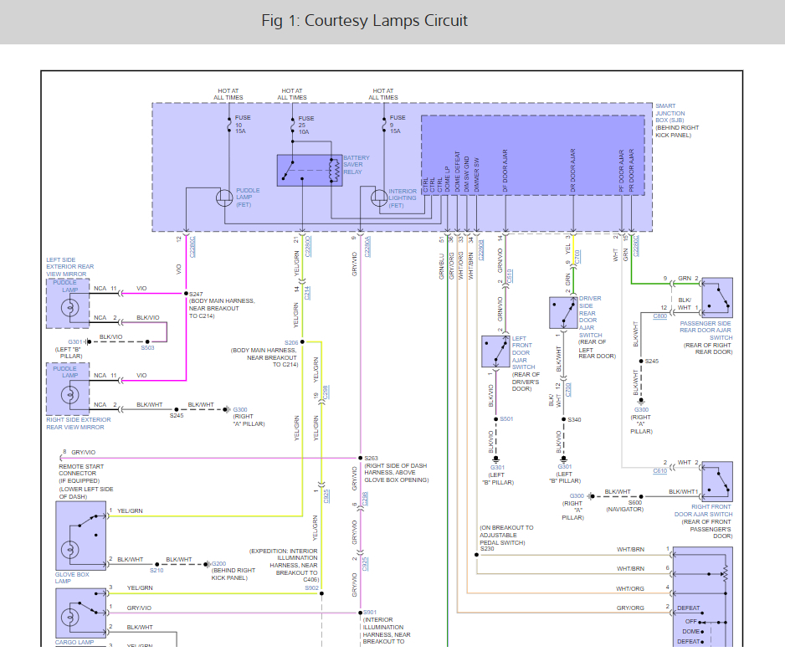This screenshot has height=672, width=785.
Task: Click the Driver Side Rear Door Ajar Switch symbol
Action: click(x=563, y=312)
